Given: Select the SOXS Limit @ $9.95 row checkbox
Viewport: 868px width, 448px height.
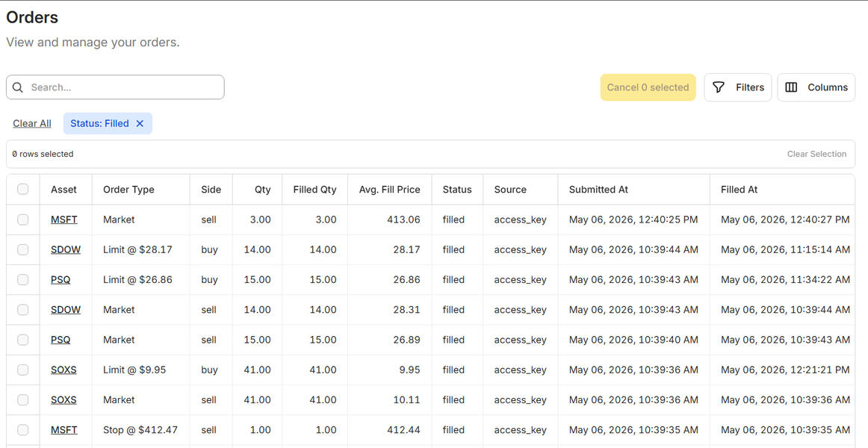Looking at the screenshot, I should coord(22,370).
